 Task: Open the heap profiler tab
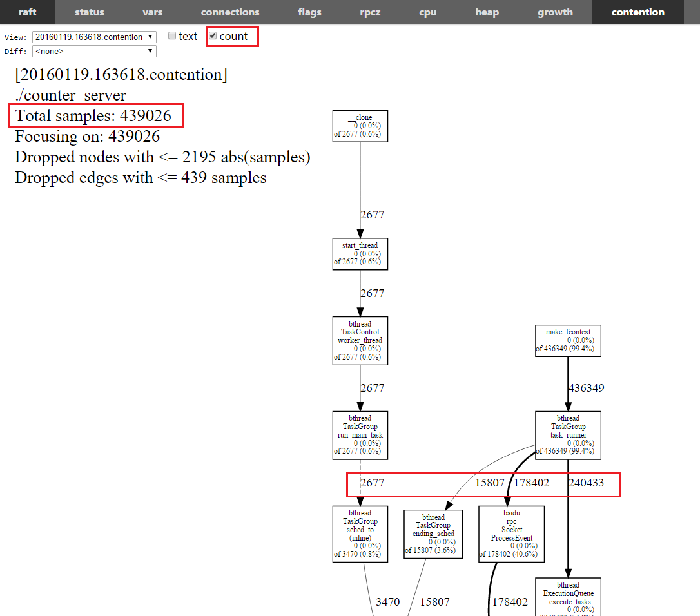coord(487,12)
